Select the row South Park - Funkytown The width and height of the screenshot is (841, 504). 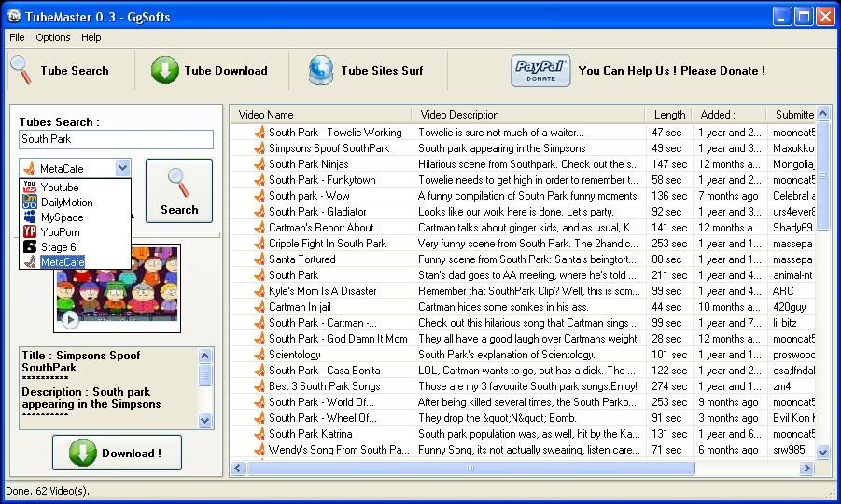(523, 180)
